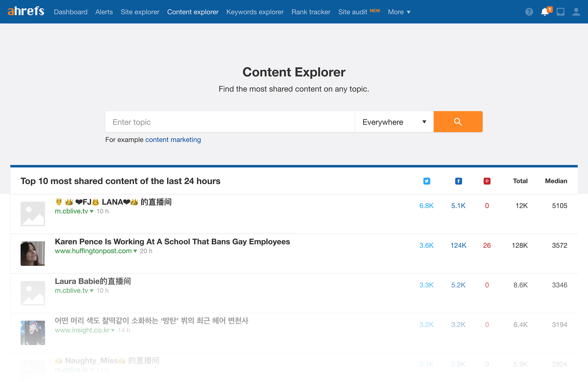Open the notifications bell icon
The height and width of the screenshot is (382, 588).
545,12
